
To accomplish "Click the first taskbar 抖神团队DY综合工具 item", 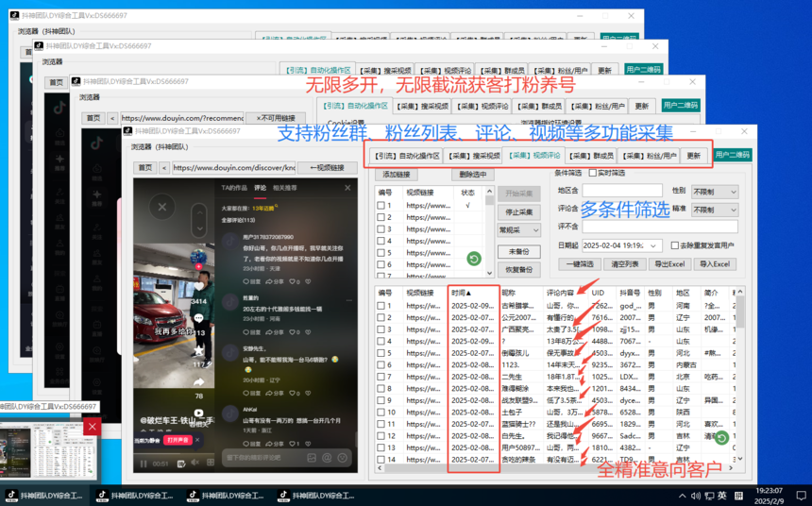I will [x=44, y=496].
